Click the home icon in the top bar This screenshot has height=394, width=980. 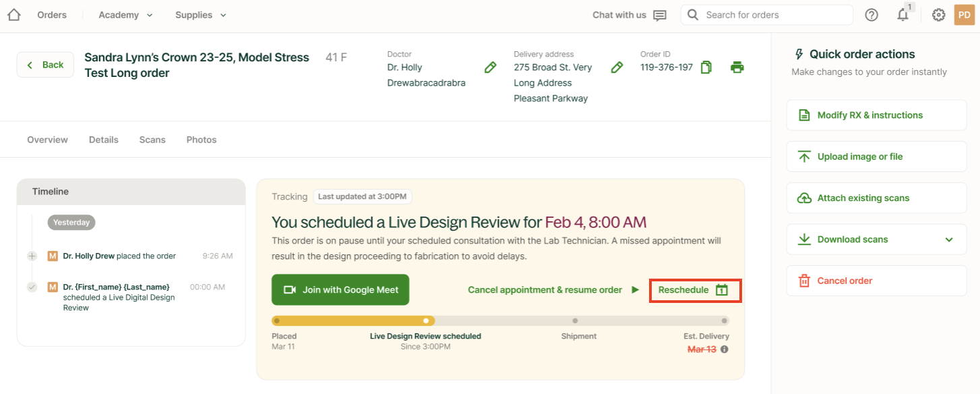pyautogui.click(x=13, y=14)
